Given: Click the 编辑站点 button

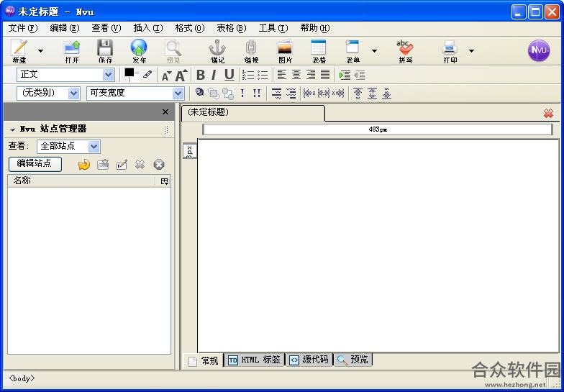Looking at the screenshot, I should click(x=35, y=164).
